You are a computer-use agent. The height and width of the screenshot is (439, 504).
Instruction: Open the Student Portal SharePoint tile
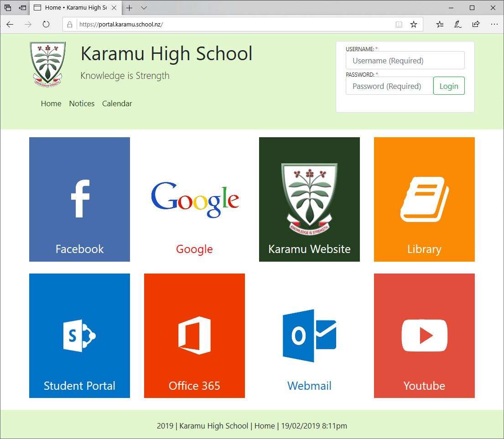(x=79, y=336)
